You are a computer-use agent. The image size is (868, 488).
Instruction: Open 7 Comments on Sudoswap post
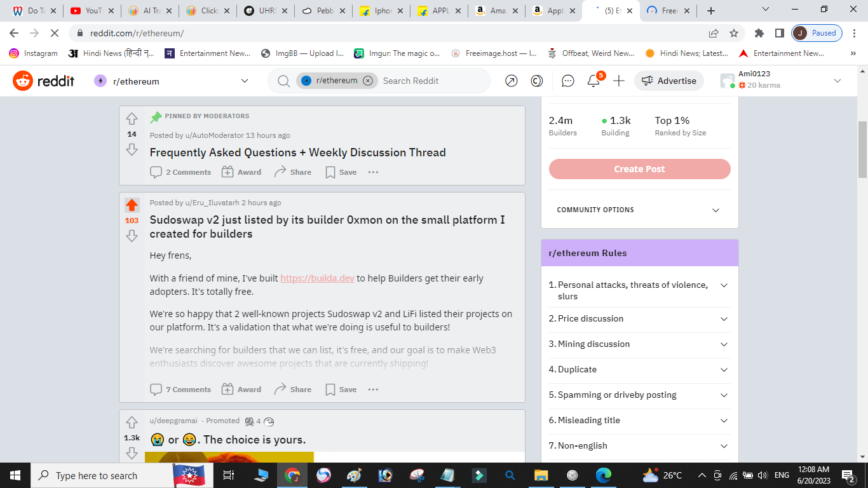tap(180, 390)
